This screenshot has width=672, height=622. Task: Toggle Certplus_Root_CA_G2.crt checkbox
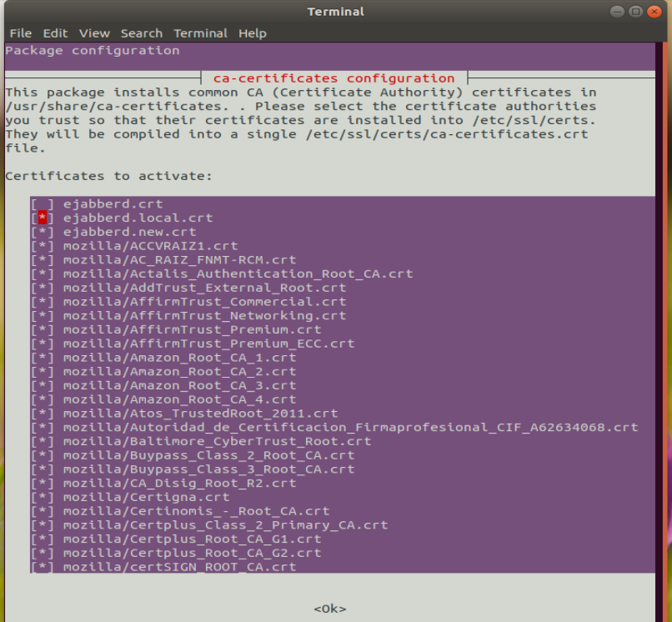[x=43, y=554]
